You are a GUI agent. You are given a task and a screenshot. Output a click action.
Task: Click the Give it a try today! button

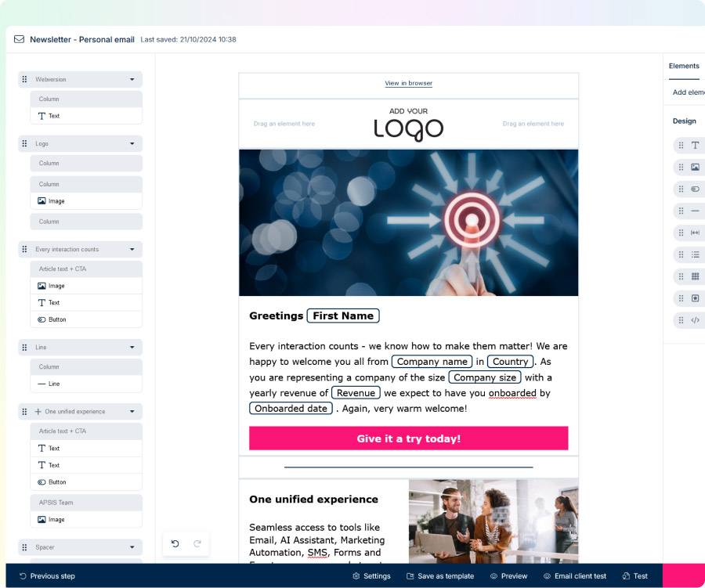(408, 438)
